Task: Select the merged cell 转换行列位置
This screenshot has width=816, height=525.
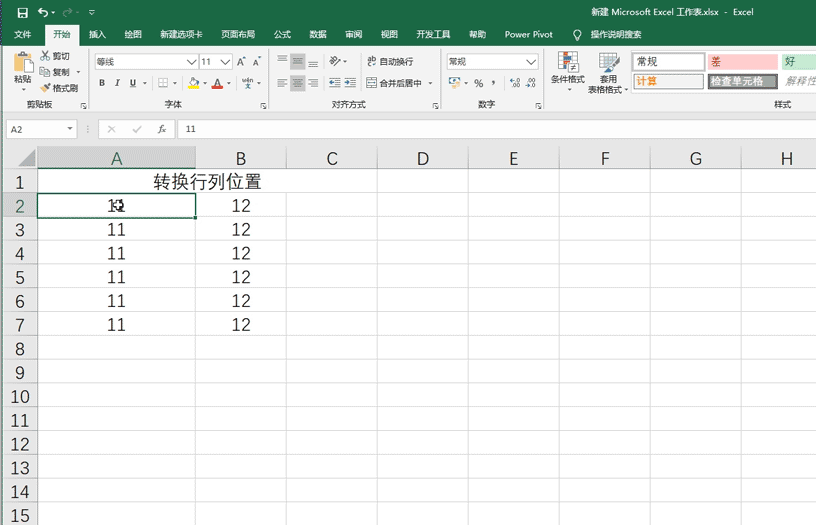Action: (x=207, y=182)
